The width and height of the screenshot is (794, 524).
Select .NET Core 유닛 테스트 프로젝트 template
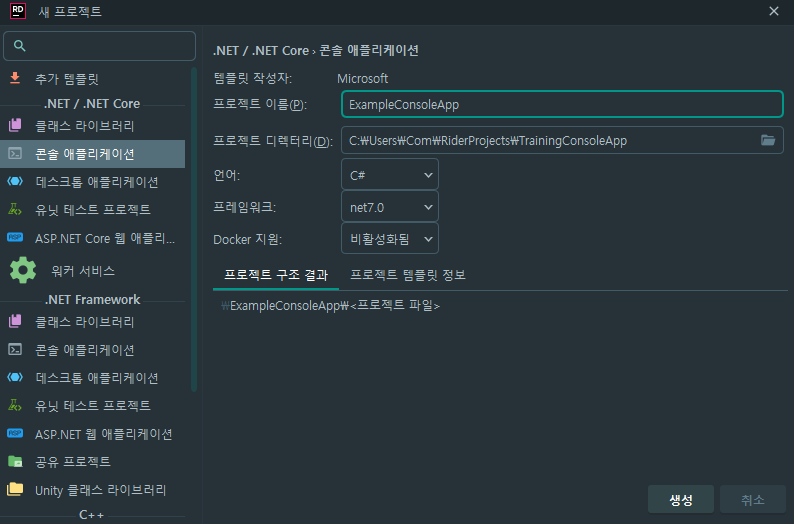click(93, 210)
